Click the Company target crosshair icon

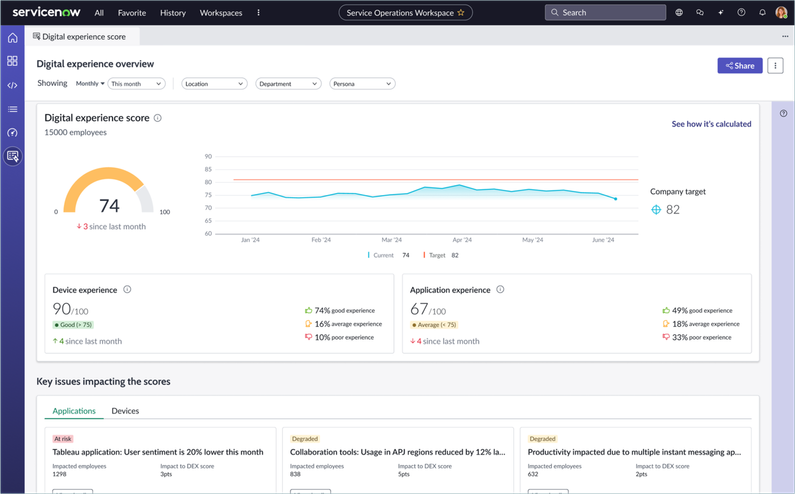[x=656, y=209]
